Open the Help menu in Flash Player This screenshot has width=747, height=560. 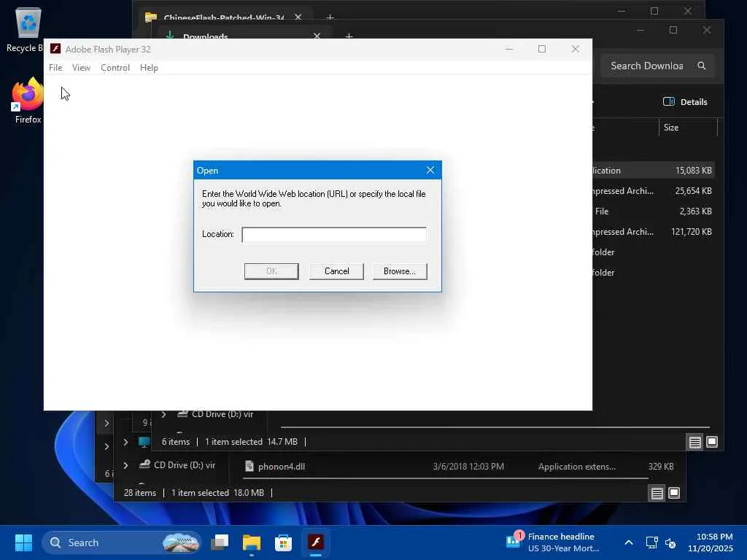(x=149, y=68)
